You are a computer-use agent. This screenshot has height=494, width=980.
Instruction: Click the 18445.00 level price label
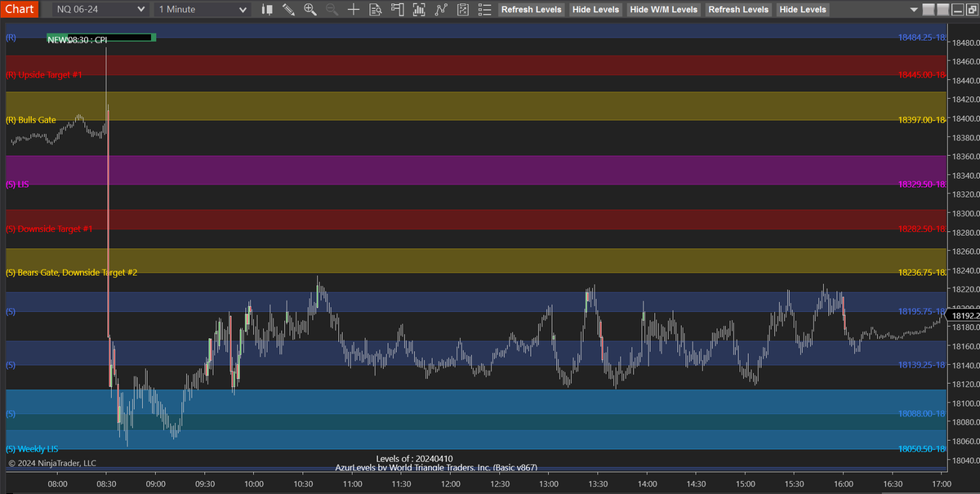click(x=921, y=74)
